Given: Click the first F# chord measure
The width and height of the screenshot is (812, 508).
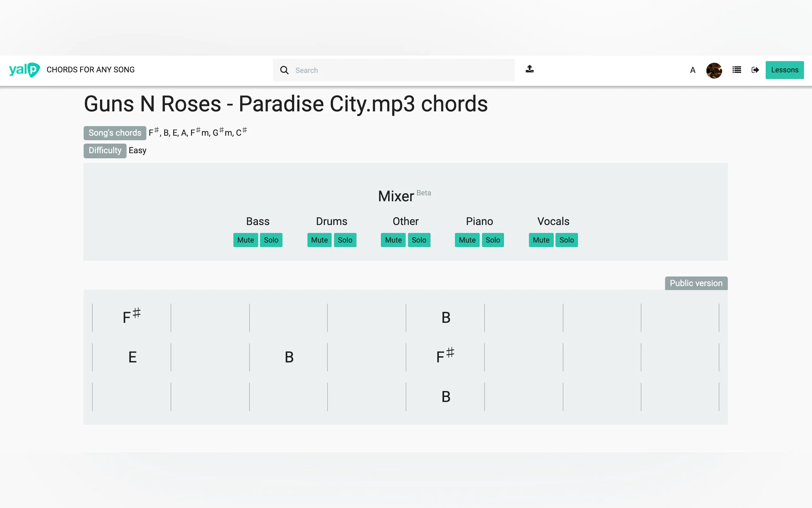Looking at the screenshot, I should click(132, 317).
